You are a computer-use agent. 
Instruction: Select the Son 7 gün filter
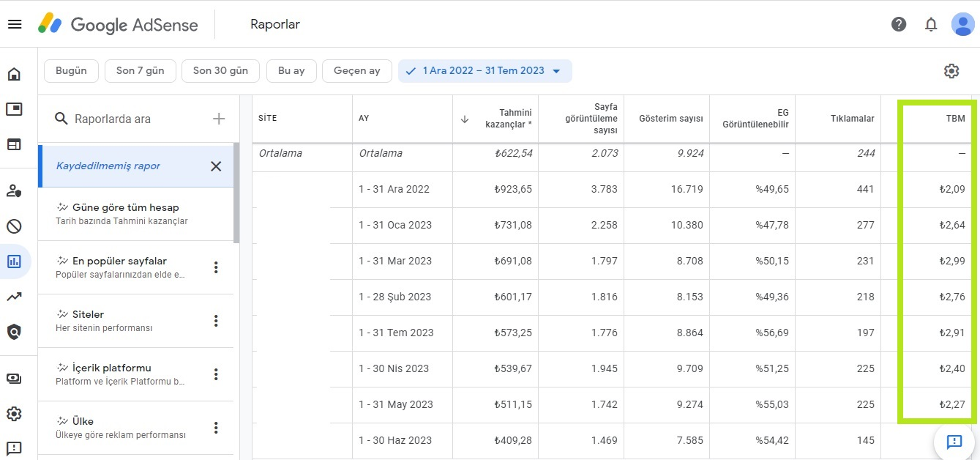[x=140, y=71]
